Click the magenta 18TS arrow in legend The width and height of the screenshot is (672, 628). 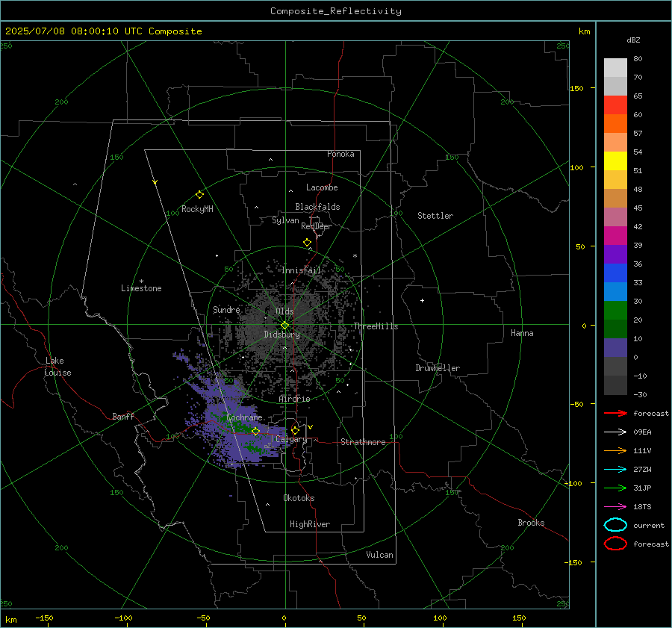[x=615, y=507]
